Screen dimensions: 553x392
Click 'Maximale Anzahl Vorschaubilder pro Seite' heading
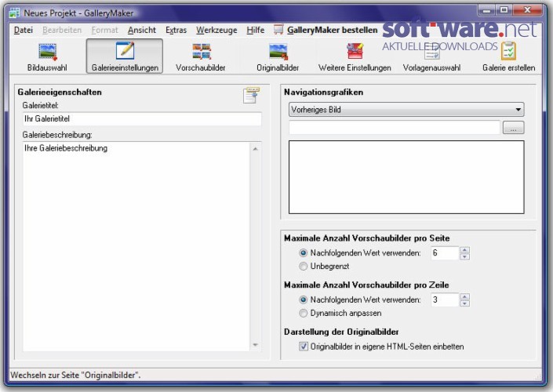(x=367, y=238)
